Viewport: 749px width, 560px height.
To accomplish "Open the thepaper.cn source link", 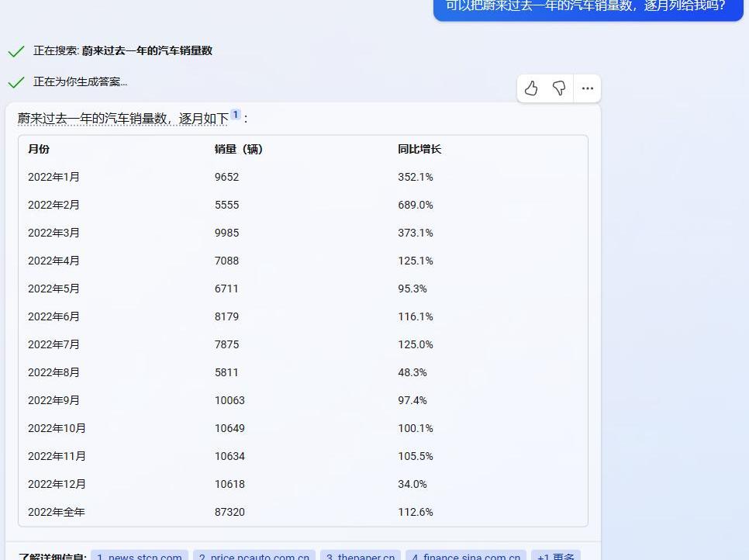I will [361, 555].
